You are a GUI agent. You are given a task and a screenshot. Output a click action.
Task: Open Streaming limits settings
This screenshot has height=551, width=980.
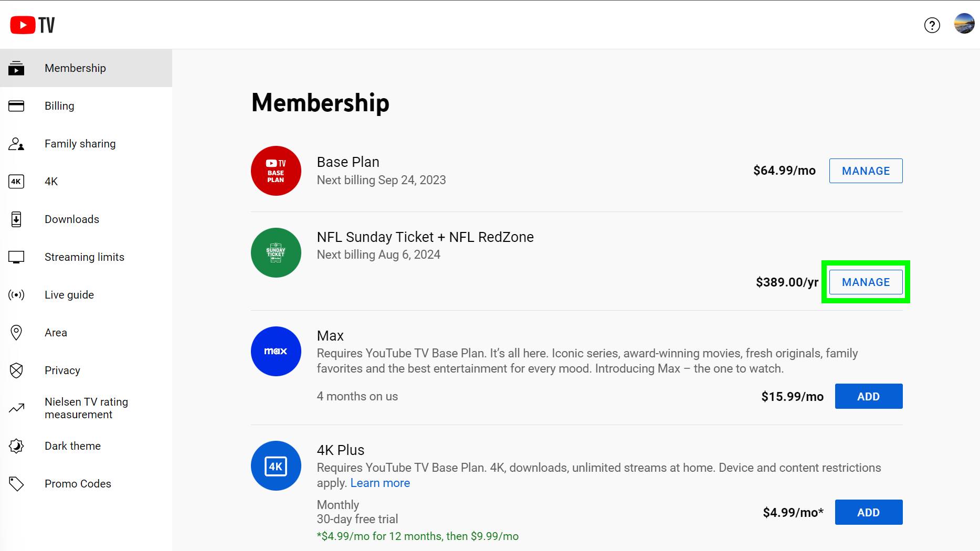click(x=84, y=257)
